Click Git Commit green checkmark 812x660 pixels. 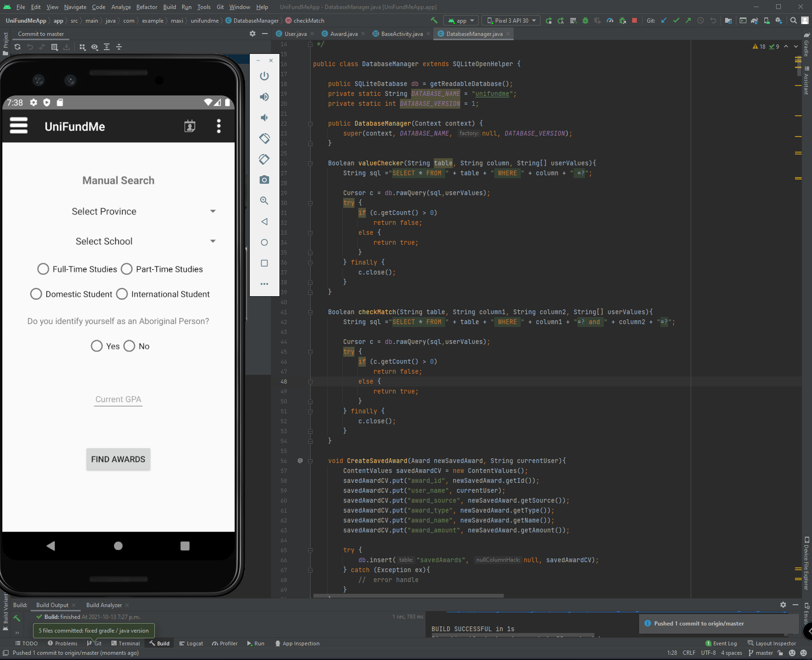coord(676,20)
